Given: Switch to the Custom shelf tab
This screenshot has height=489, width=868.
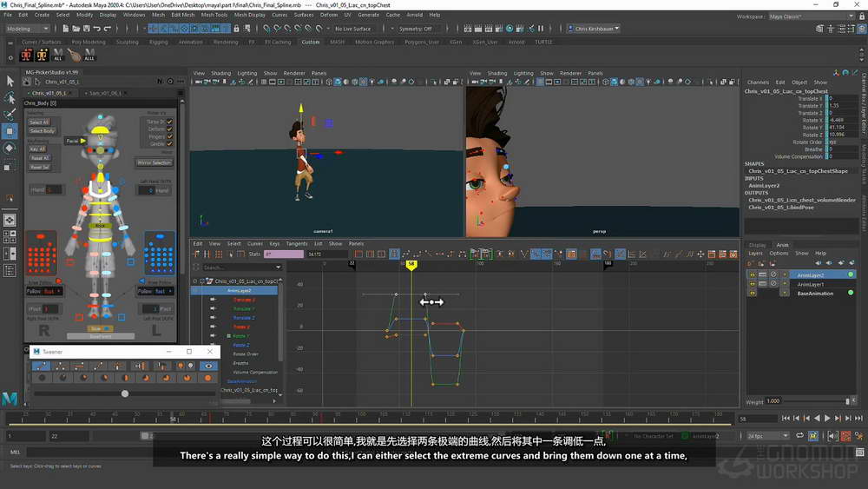Looking at the screenshot, I should pos(310,42).
